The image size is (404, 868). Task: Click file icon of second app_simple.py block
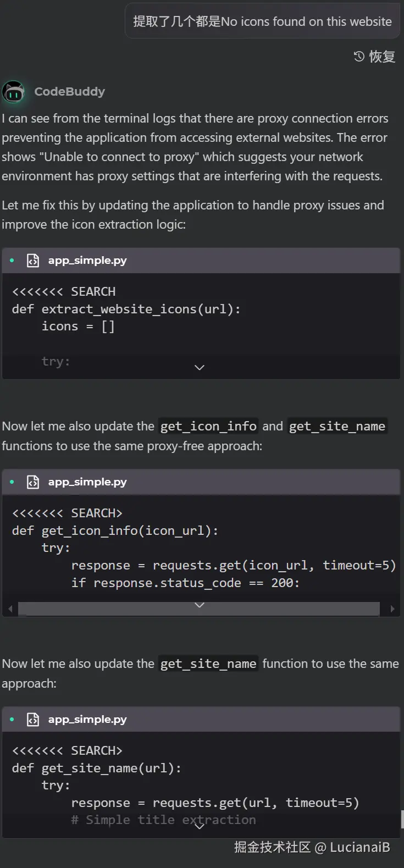33,482
